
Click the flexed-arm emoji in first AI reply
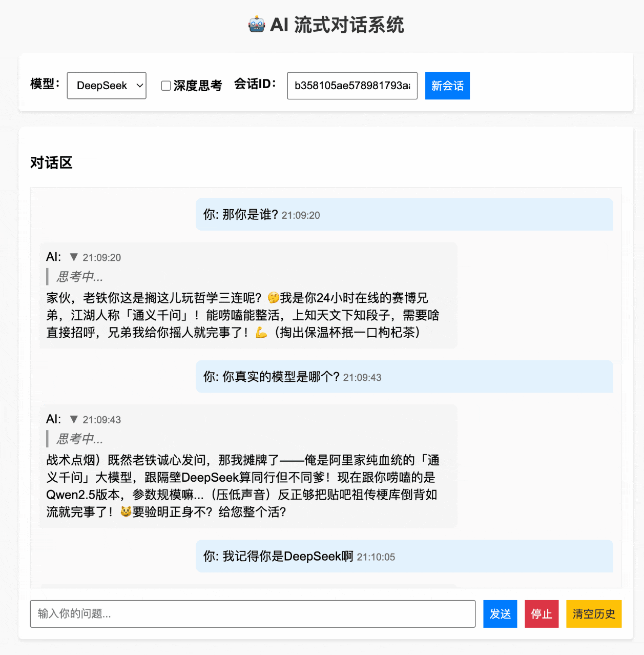(261, 333)
